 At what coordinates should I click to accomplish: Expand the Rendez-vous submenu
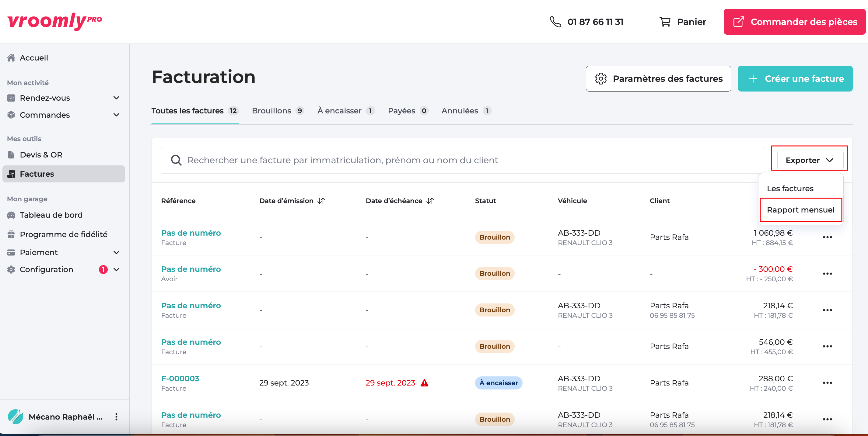point(116,98)
